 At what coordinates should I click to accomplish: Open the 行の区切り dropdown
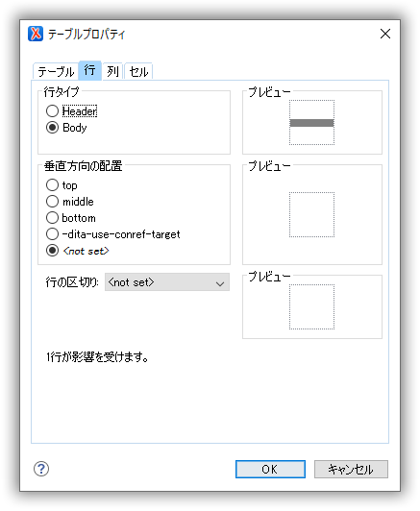(x=167, y=282)
